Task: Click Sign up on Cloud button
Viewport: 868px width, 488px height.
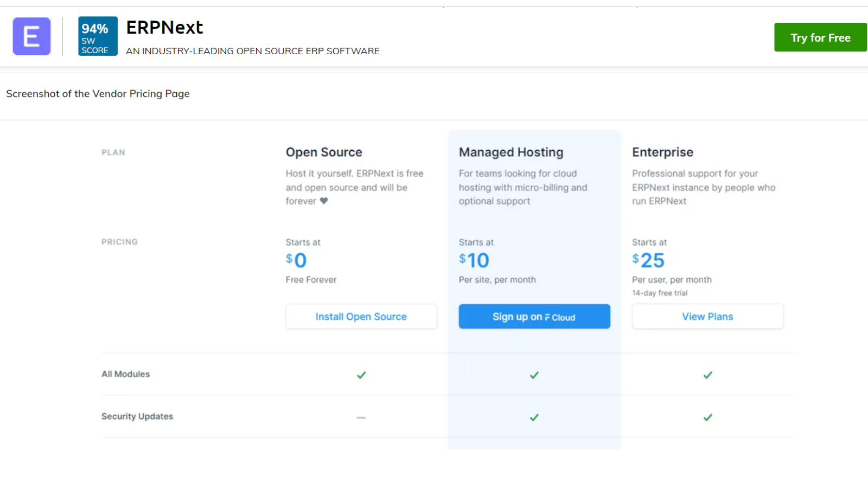Action: [534, 316]
